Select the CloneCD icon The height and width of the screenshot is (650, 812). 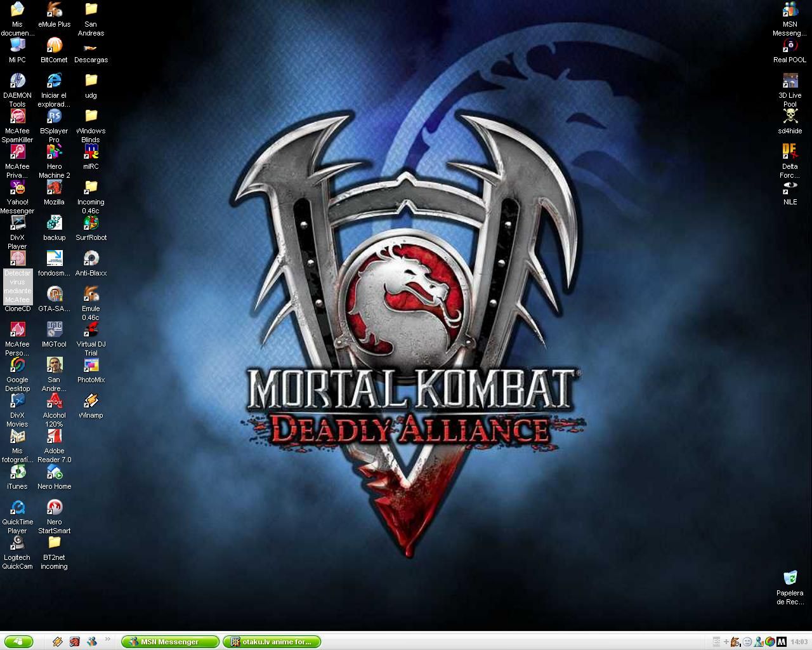[x=17, y=308]
